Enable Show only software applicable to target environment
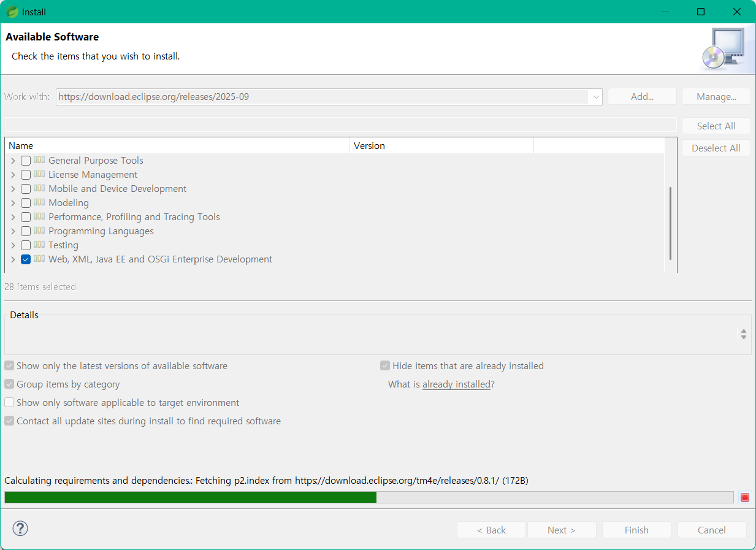 click(x=9, y=403)
